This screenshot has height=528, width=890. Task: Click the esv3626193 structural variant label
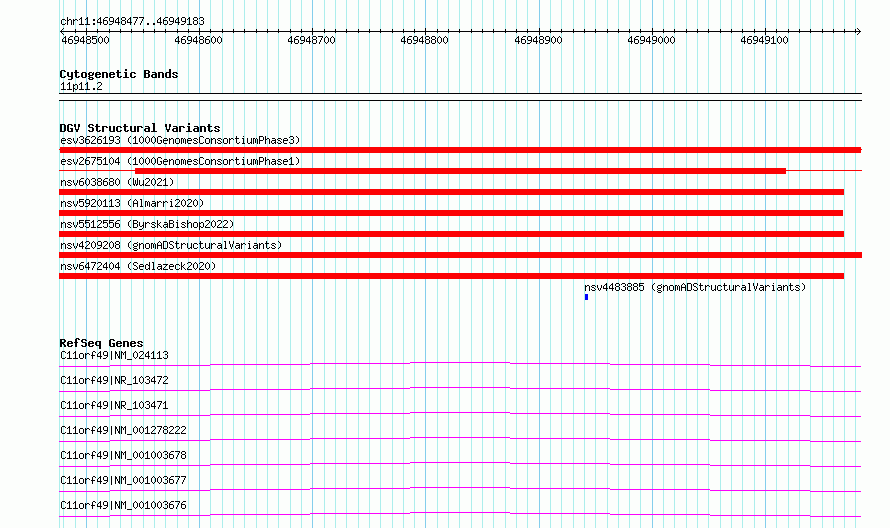pyautogui.click(x=180, y=140)
